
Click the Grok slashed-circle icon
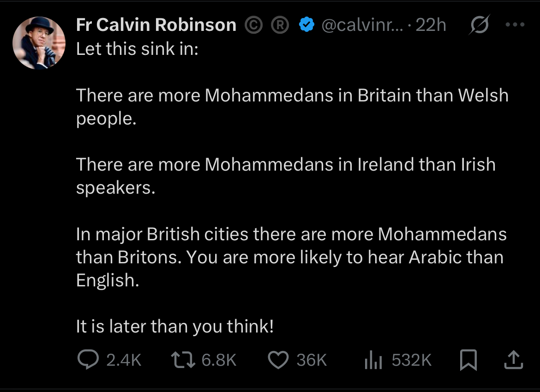click(x=478, y=26)
